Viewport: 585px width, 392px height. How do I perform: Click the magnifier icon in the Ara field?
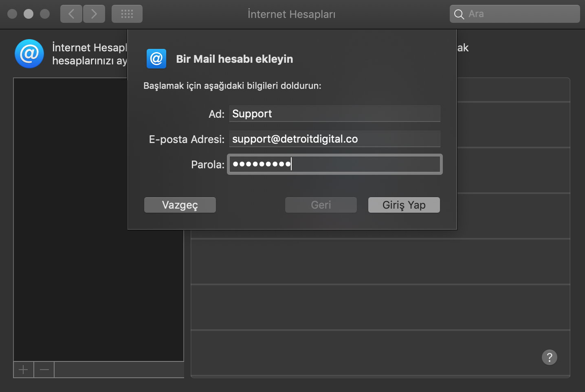click(x=459, y=14)
